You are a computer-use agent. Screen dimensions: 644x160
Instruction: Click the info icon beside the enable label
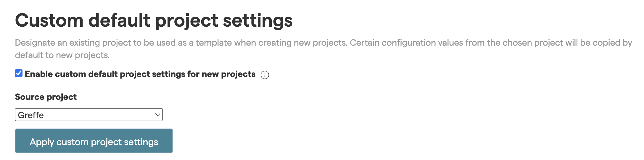tap(265, 75)
